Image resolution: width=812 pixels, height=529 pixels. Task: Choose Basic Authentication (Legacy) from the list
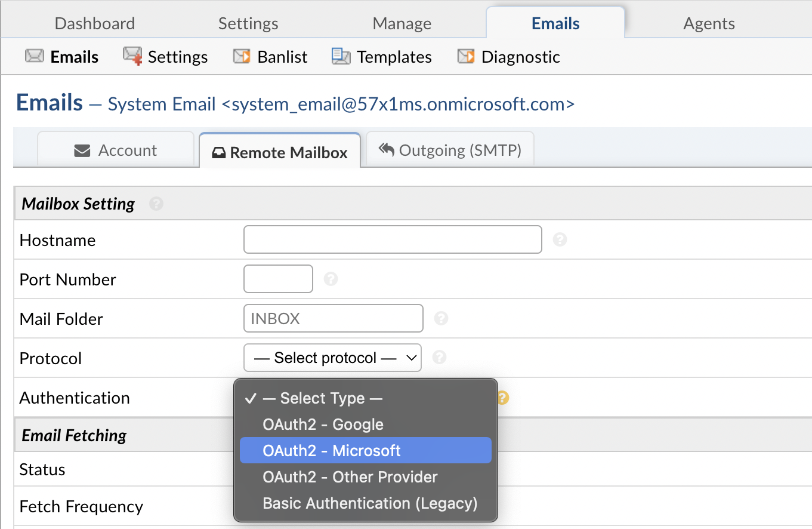pyautogui.click(x=369, y=503)
